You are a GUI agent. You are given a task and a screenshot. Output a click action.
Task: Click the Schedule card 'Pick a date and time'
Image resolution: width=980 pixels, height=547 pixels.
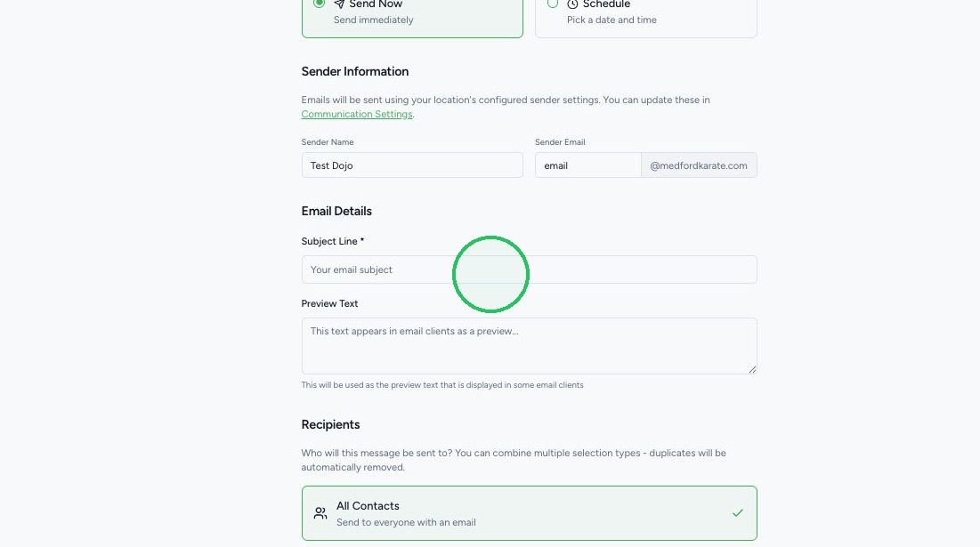(x=611, y=20)
